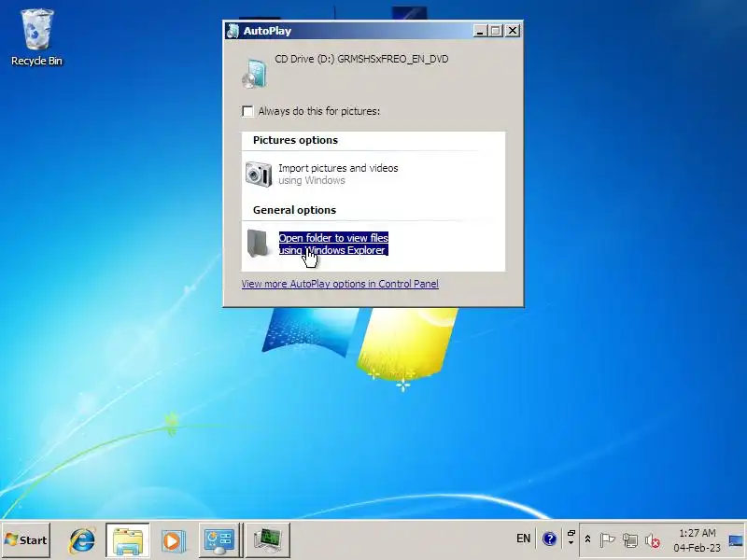The height and width of the screenshot is (560, 747).
Task: Click the gray folder icon under General options
Action: [x=259, y=244]
